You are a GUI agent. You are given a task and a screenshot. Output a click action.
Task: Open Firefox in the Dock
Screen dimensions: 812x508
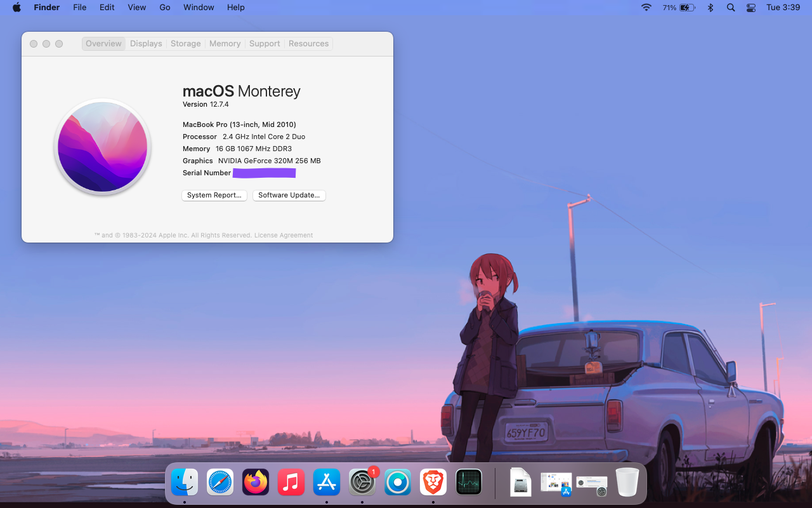(256, 483)
